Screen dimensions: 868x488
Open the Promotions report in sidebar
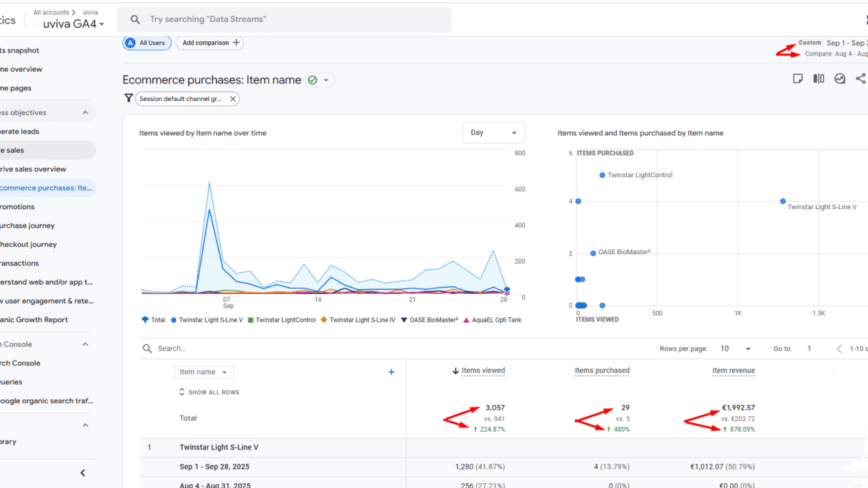tap(17, 207)
